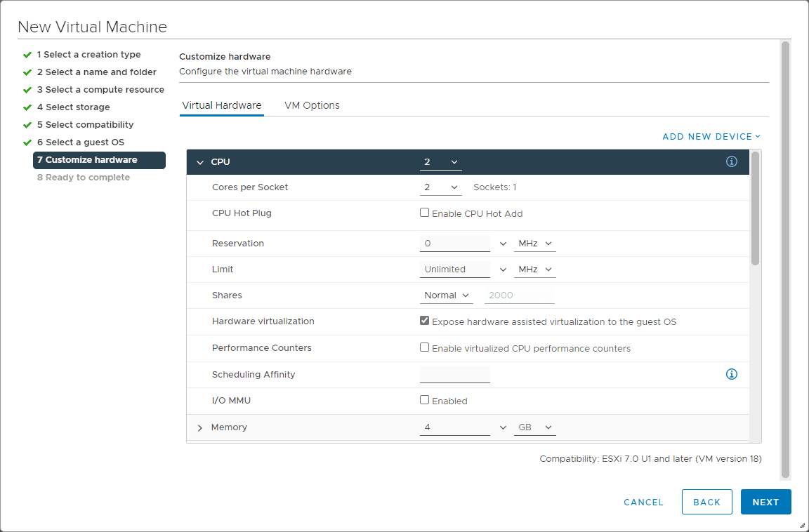
Task: Click the Scheduling Affinity info icon
Action: coord(731,374)
